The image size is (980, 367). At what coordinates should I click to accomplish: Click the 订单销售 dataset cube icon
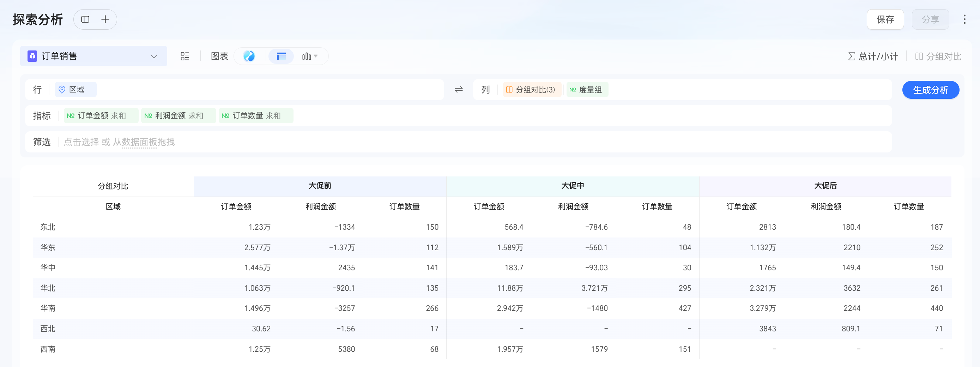tap(32, 56)
